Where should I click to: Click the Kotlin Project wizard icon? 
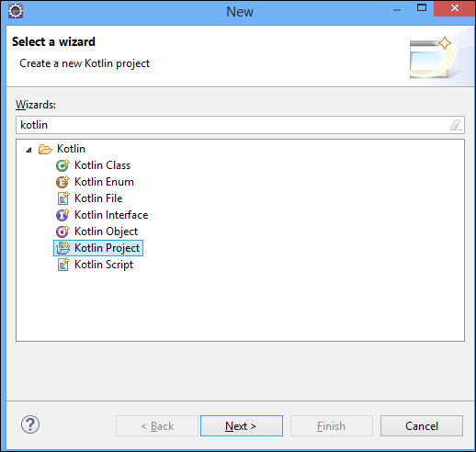tap(63, 248)
